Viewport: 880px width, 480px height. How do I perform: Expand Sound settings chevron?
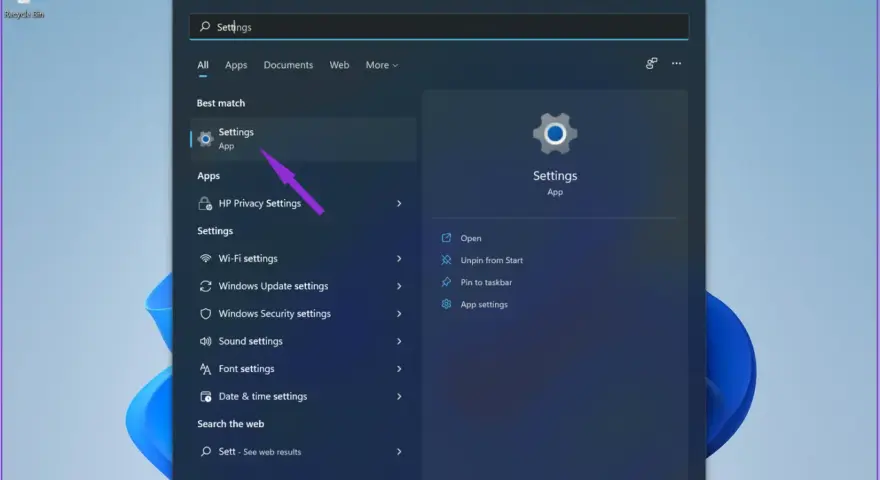tap(399, 341)
